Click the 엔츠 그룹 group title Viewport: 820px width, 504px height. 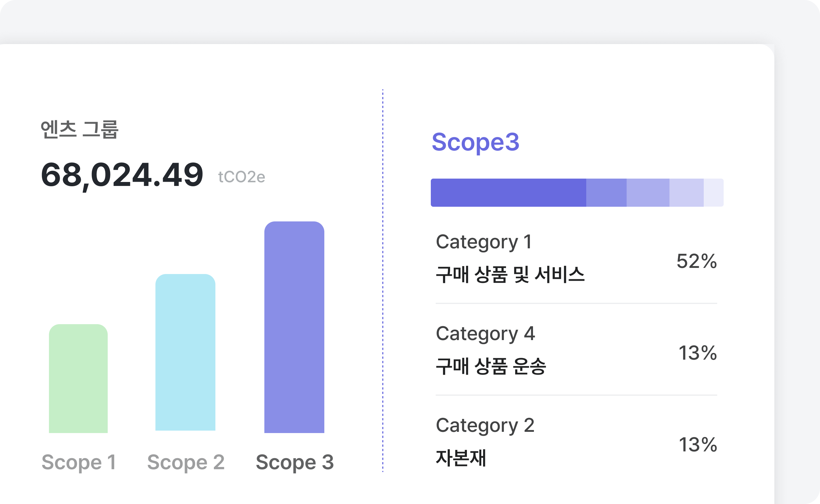(x=79, y=129)
